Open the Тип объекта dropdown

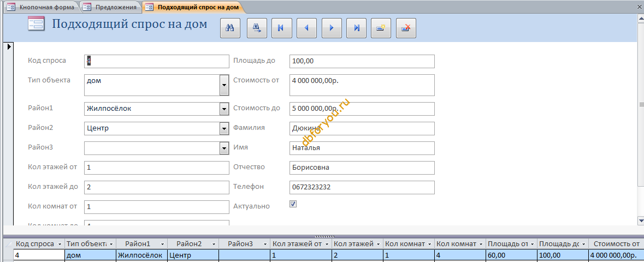click(224, 85)
